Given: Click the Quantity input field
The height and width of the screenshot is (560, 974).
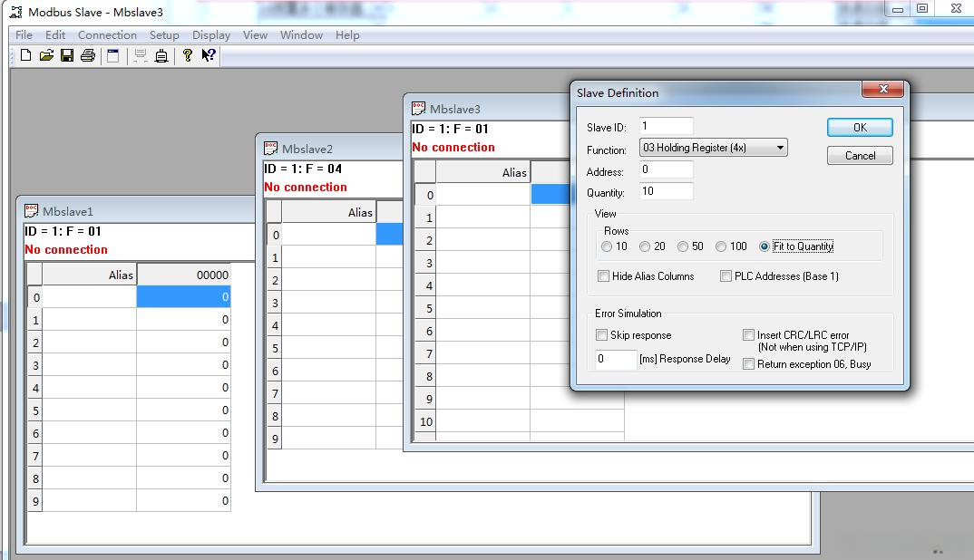Looking at the screenshot, I should click(x=666, y=191).
